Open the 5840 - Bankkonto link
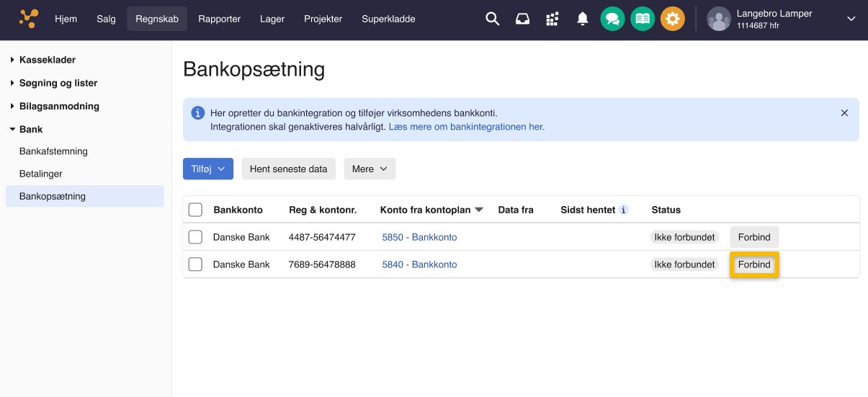 [419, 264]
